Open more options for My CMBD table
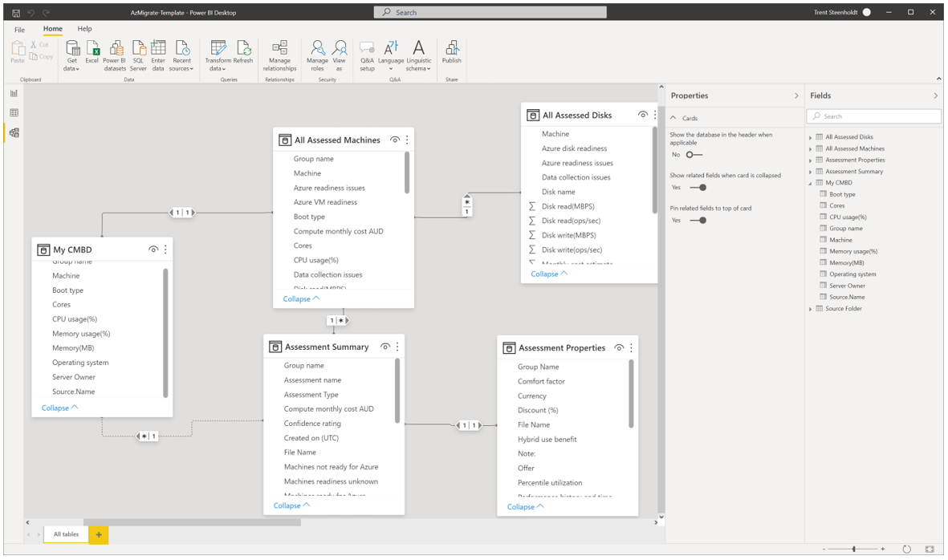Viewport: 948px width, 560px height. [x=165, y=250]
